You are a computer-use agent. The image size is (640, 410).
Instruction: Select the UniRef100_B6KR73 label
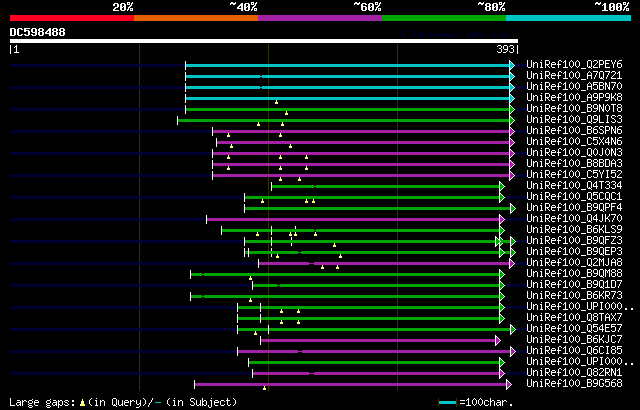(x=574, y=296)
